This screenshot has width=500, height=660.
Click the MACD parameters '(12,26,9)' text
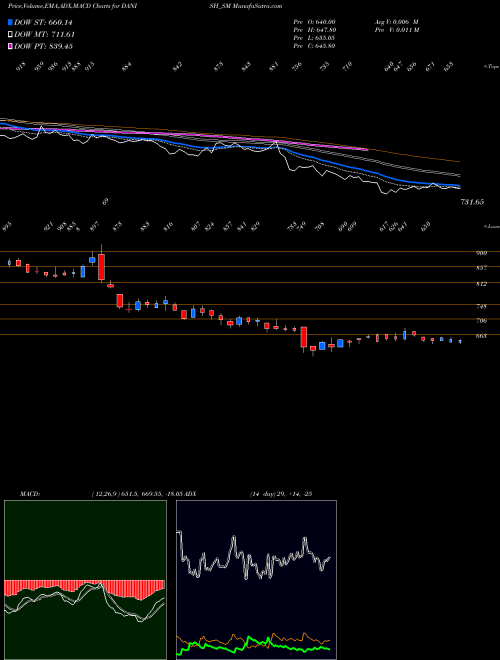[105, 494]
